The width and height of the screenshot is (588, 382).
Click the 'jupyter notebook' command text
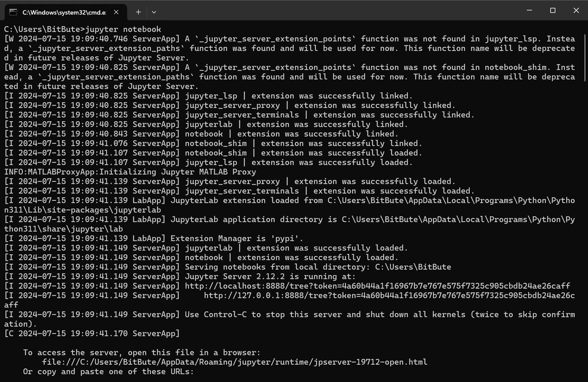[x=123, y=29]
